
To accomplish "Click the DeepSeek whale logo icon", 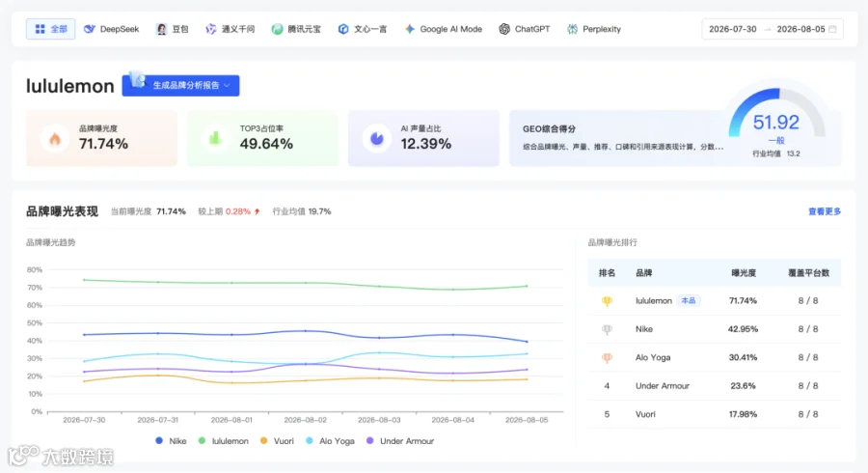I will click(x=89, y=29).
